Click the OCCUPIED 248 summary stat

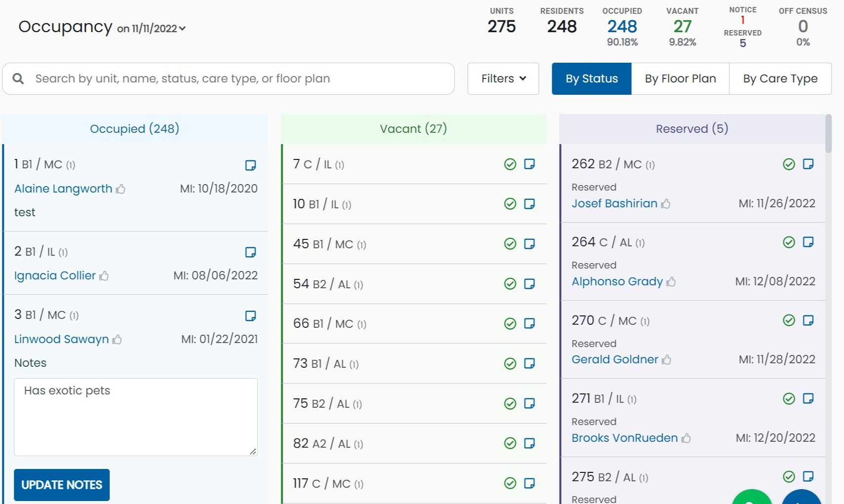[x=622, y=27]
